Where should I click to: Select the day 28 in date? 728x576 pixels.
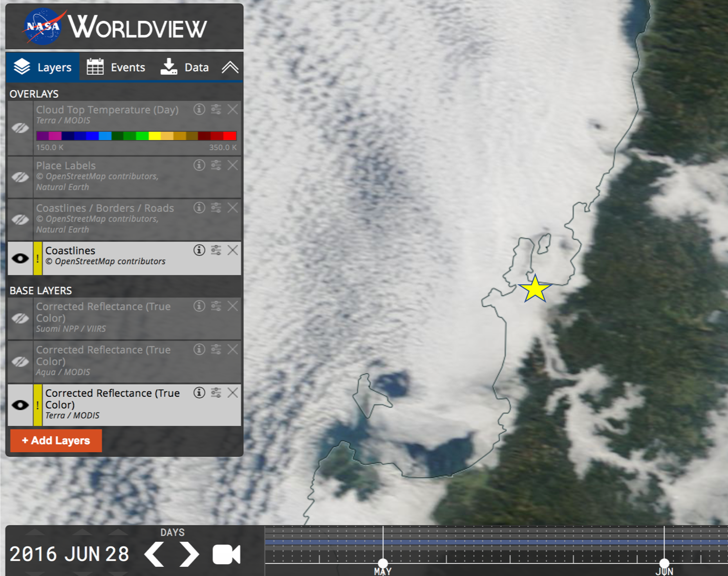pyautogui.click(x=117, y=554)
